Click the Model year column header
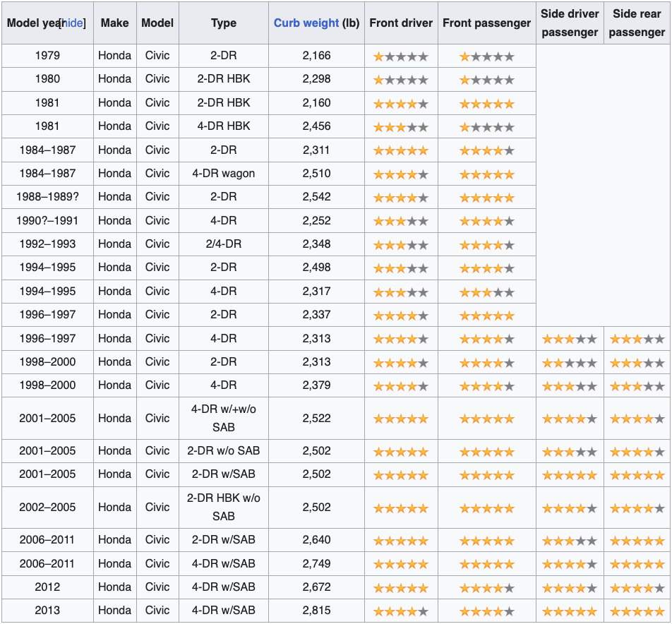This screenshot has height=624, width=672. pos(39,22)
